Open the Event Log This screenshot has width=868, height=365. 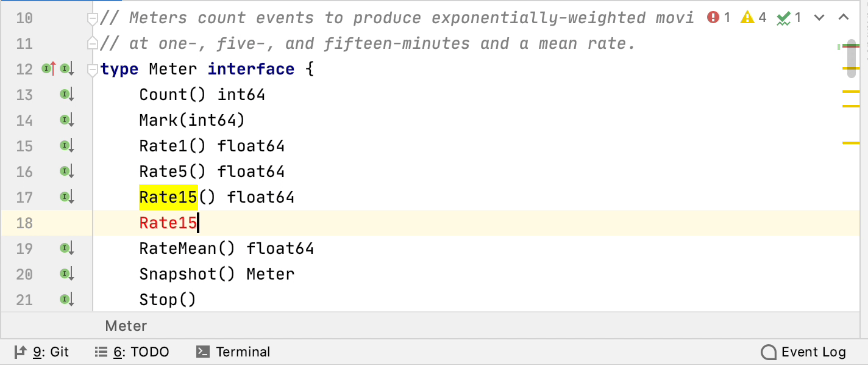[x=803, y=352]
